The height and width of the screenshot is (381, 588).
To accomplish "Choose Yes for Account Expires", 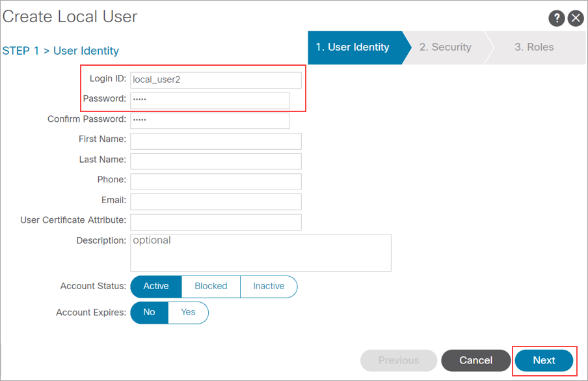I will 188,313.
